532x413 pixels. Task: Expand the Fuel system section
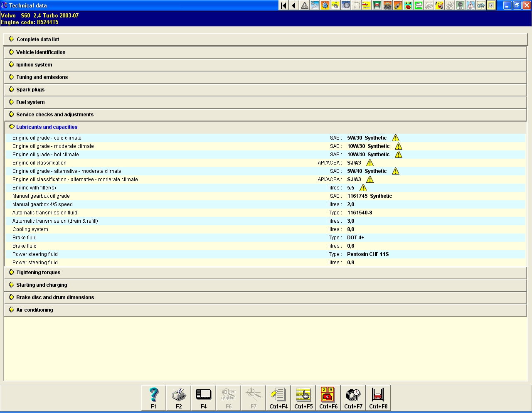pos(266,102)
